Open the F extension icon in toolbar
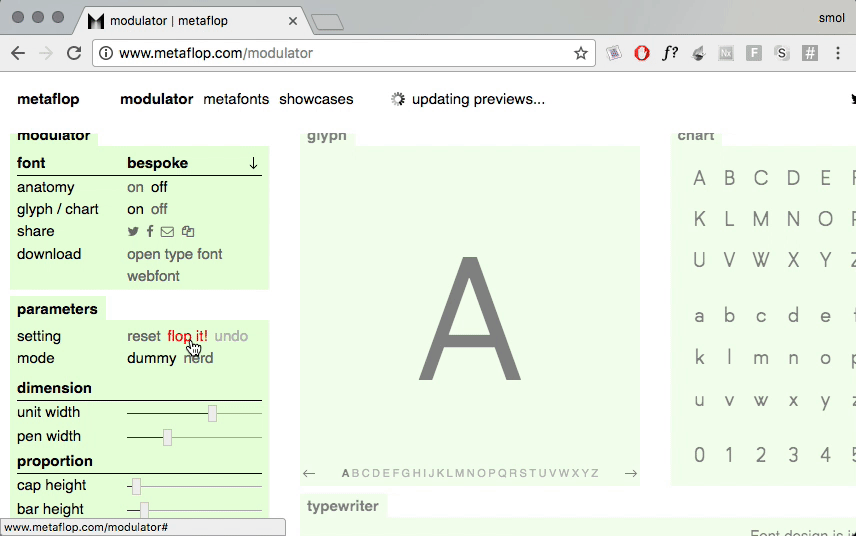Viewport: 856px width, 536px height. click(754, 53)
